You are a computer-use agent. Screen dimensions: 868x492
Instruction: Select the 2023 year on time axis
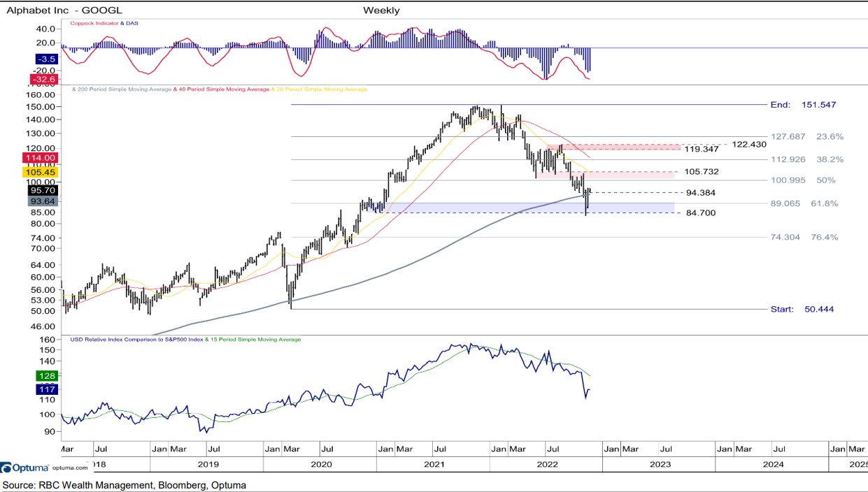(x=660, y=463)
